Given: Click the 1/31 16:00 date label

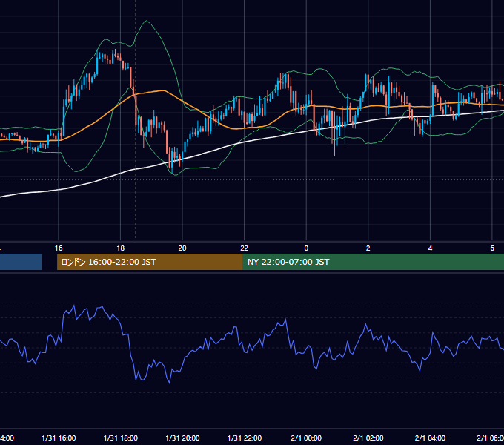Looking at the screenshot, I should point(59,438).
